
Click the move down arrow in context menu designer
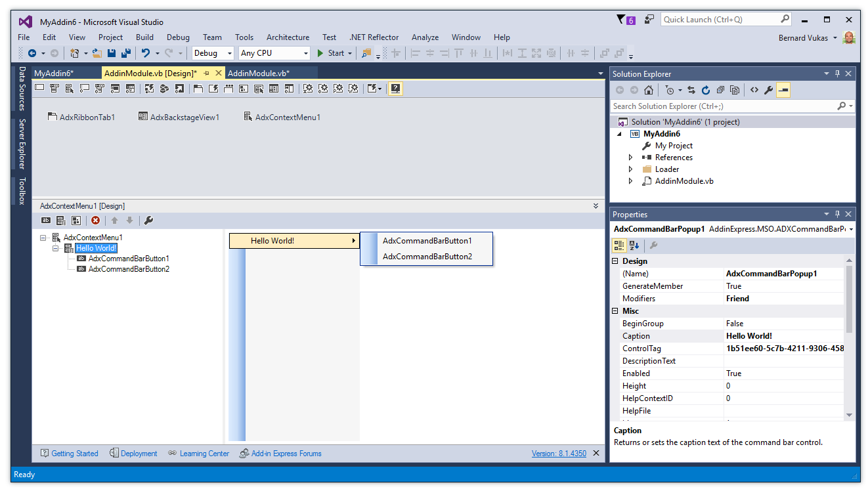coord(129,221)
